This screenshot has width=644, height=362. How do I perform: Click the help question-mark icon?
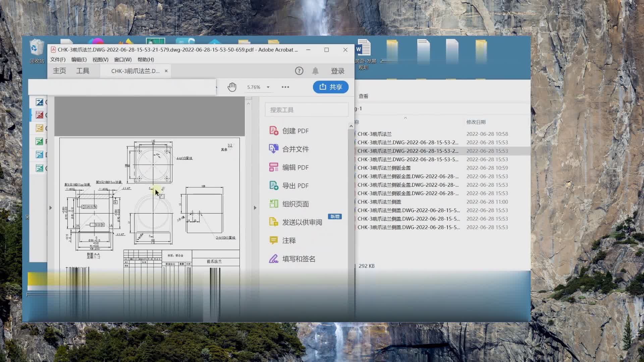(x=299, y=71)
